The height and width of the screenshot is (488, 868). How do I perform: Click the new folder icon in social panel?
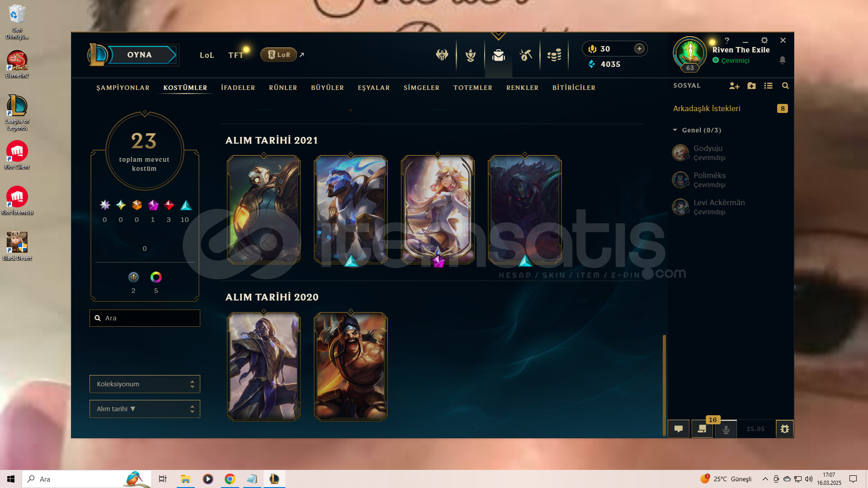pyautogui.click(x=751, y=86)
